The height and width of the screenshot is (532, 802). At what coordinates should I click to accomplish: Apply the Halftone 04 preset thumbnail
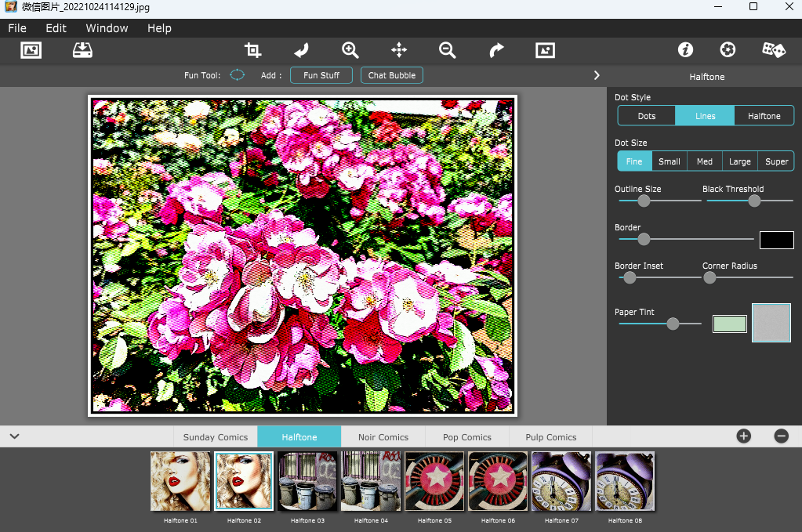tap(371, 481)
